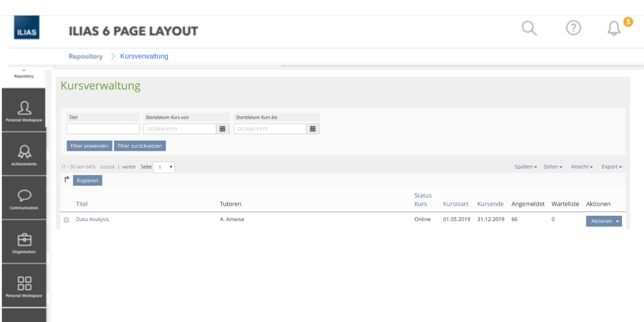Focus Startdatum Kurs bis date field
The image size is (644, 322).
270,129
